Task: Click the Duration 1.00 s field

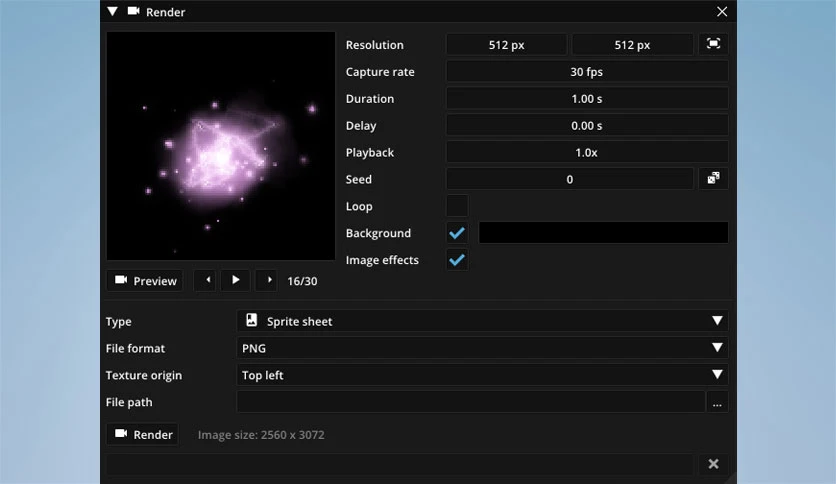Action: pyautogui.click(x=586, y=99)
